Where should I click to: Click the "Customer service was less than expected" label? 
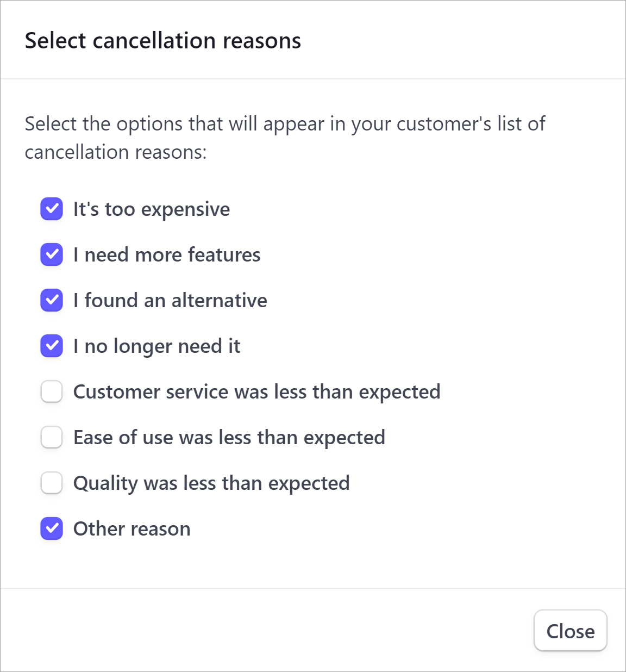tap(256, 392)
